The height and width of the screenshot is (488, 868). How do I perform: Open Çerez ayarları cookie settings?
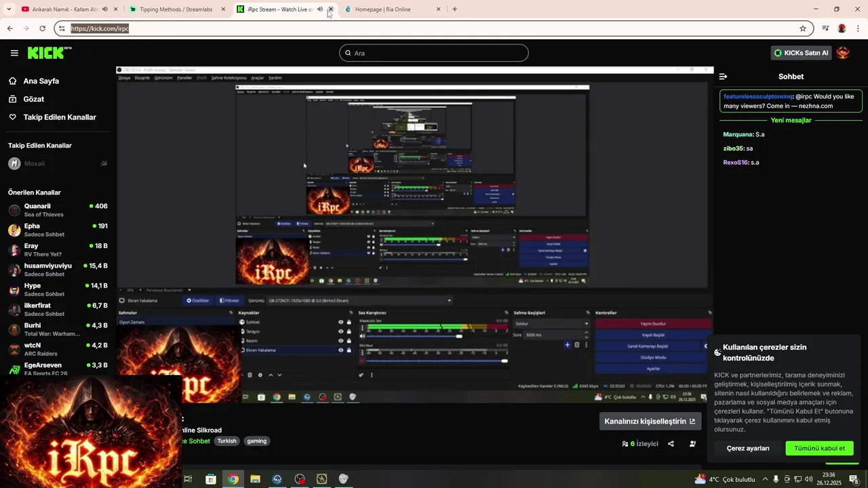point(748,448)
